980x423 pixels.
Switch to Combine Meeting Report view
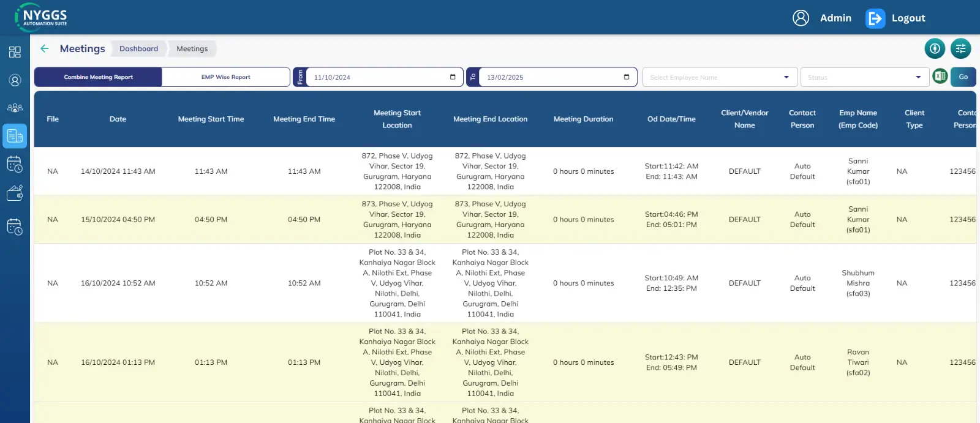pyautogui.click(x=98, y=77)
